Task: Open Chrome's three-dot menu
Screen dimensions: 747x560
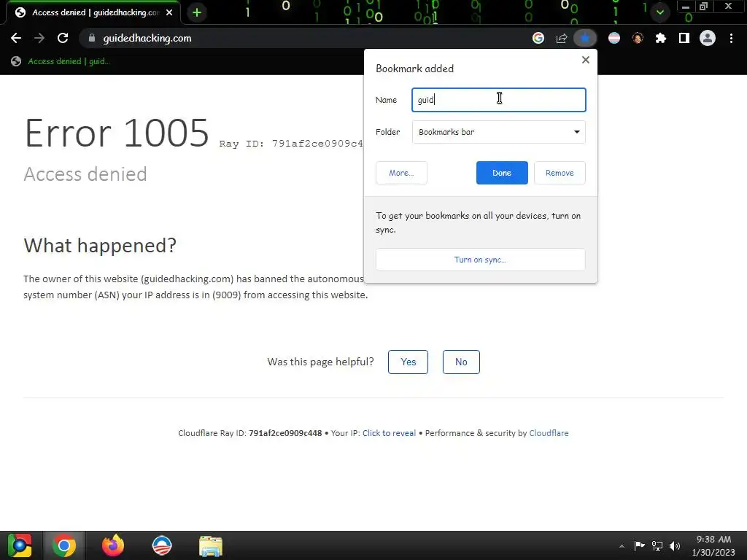Action: 731,38
